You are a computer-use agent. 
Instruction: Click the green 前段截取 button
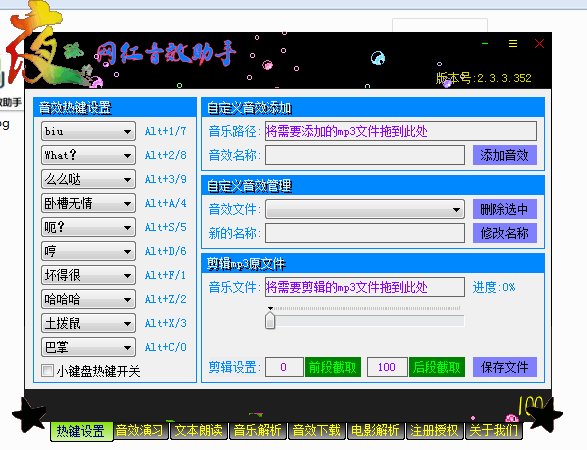pos(333,367)
